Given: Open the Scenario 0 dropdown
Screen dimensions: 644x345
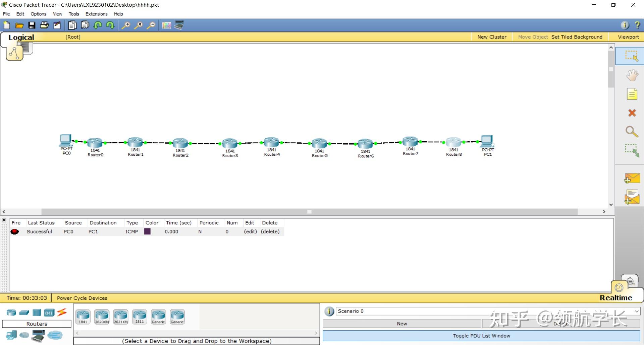Looking at the screenshot, I should pyautogui.click(x=488, y=311).
